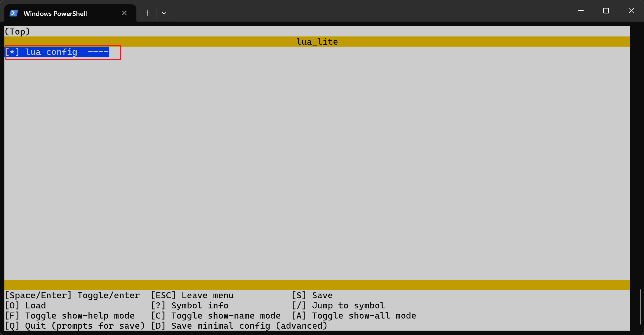Click the [ESC] Leave menu hint

[192, 295]
